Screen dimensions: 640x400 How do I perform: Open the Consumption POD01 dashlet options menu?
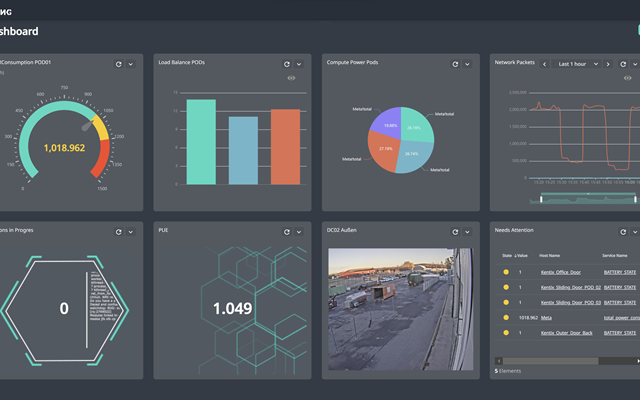pyautogui.click(x=131, y=64)
